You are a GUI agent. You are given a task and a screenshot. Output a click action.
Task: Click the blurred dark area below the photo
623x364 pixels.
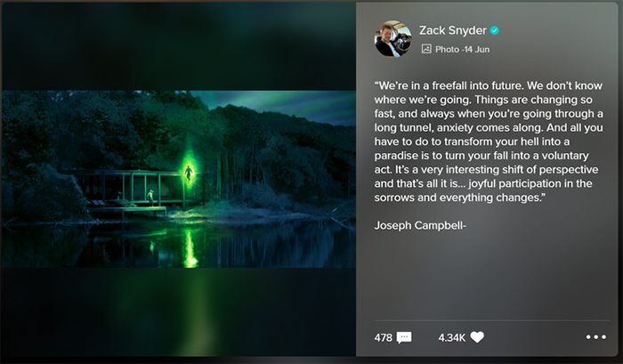coord(179,312)
